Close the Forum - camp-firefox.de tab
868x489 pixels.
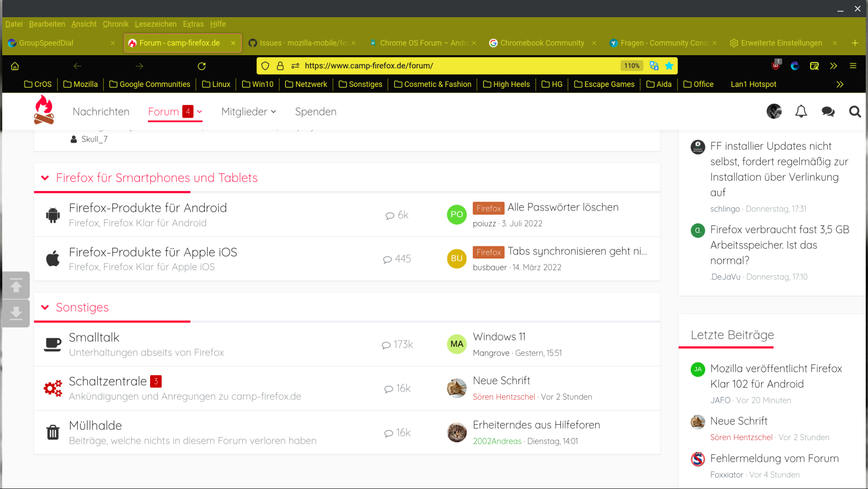pyautogui.click(x=233, y=43)
